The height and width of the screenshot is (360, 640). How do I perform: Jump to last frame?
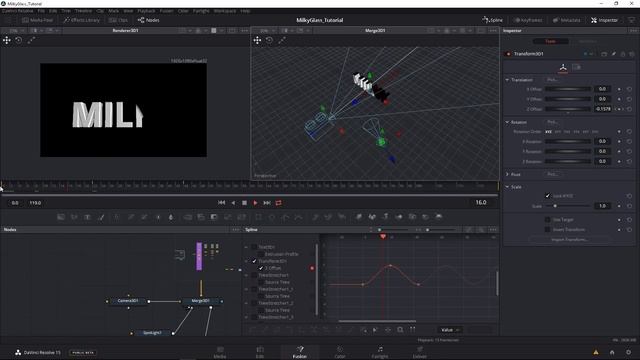tap(267, 203)
